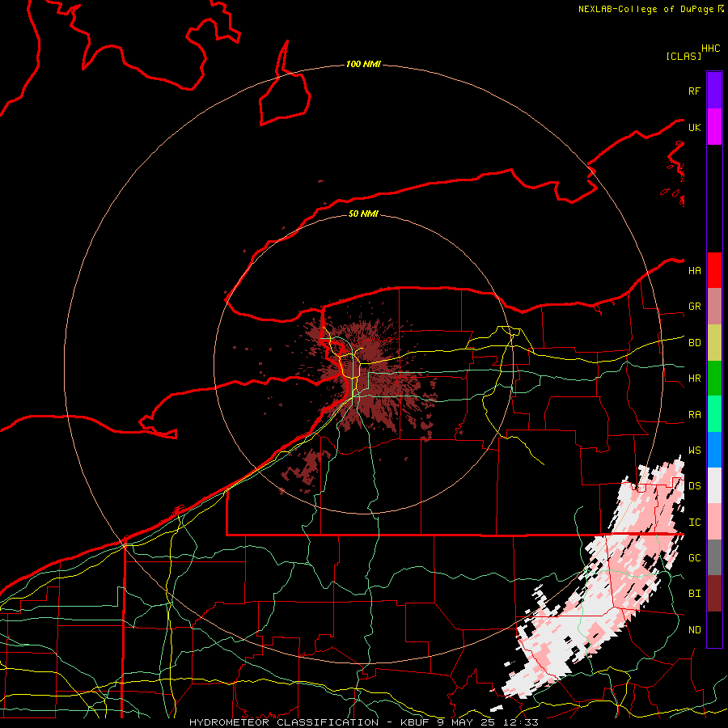Image resolution: width=728 pixels, height=728 pixels.
Task: Click the '12:33' time stamp
Action: [x=521, y=722]
